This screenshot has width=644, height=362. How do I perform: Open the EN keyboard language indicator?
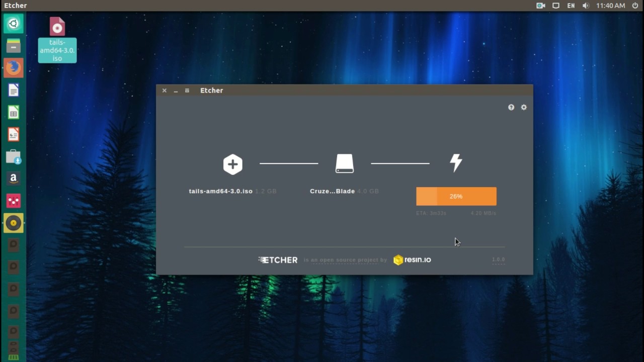571,6
